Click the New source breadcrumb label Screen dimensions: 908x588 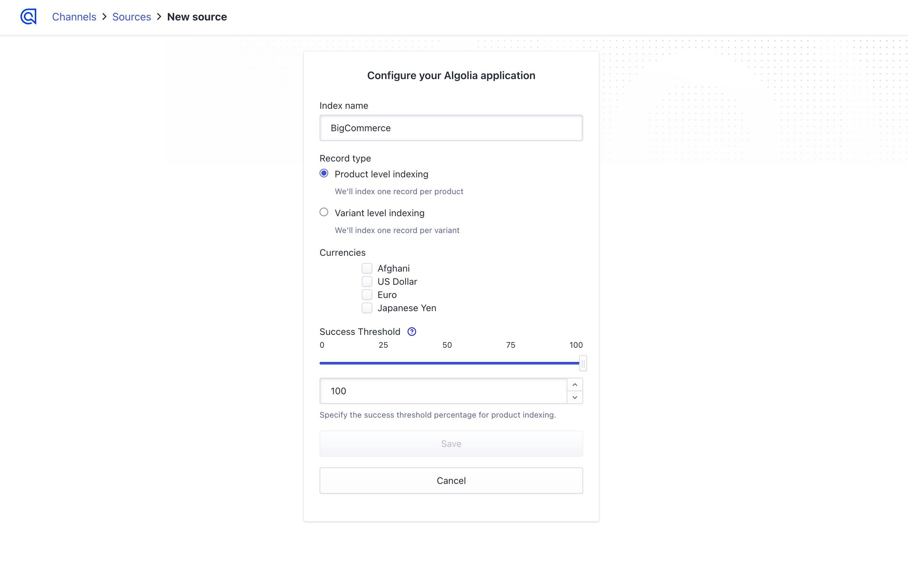pyautogui.click(x=197, y=16)
